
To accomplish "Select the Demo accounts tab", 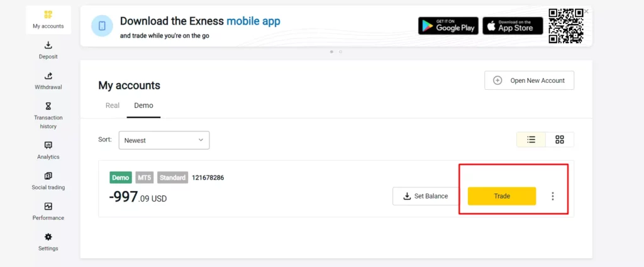I will 143,106.
